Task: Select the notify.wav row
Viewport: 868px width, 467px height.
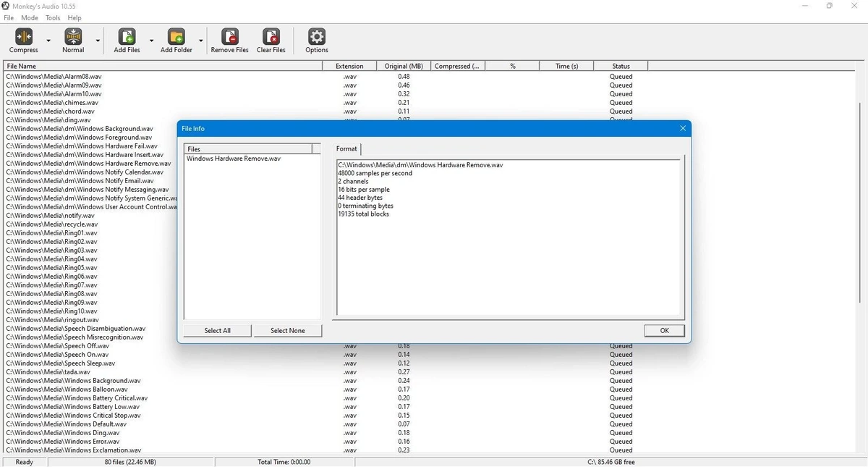Action: 50,215
